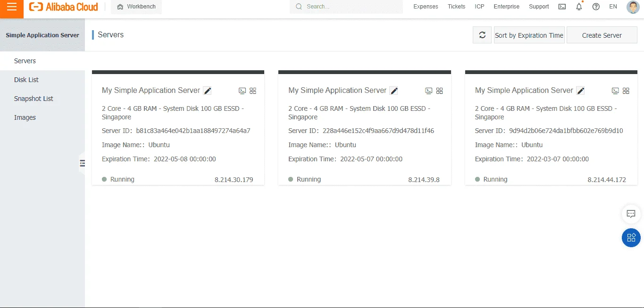Image resolution: width=644 pixels, height=308 pixels.
Task: Select server ID b81c83a464e042b1aa188497274a64a7
Action: [x=193, y=131]
